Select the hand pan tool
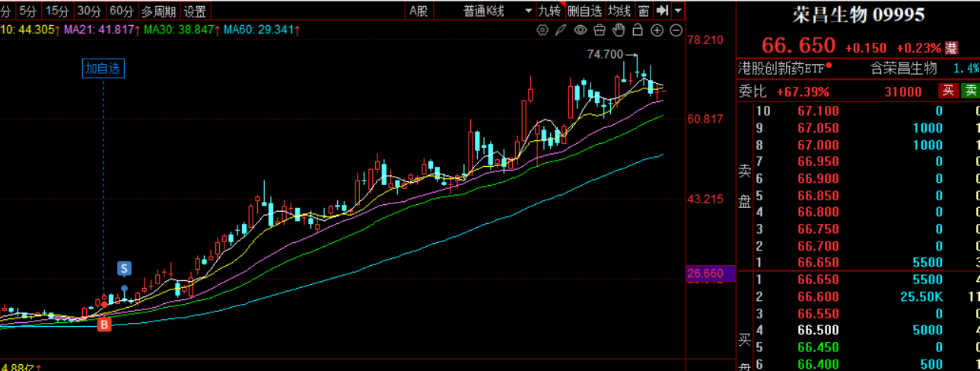Image resolution: width=980 pixels, height=371 pixels. click(x=619, y=30)
